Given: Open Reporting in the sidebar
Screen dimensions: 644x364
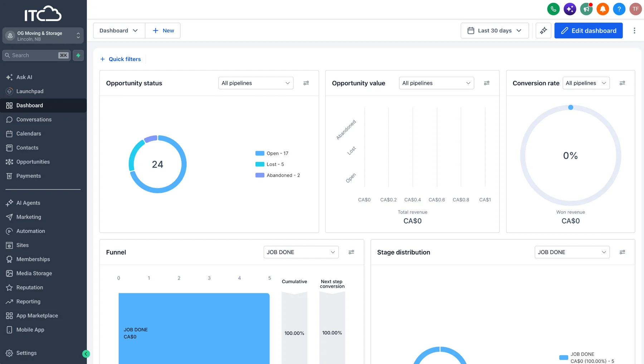Looking at the screenshot, I should point(43,301).
